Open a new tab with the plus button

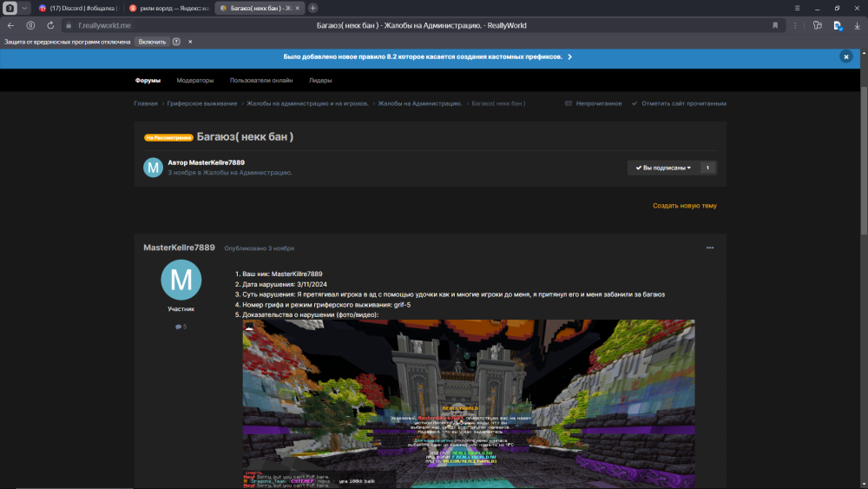(x=312, y=8)
